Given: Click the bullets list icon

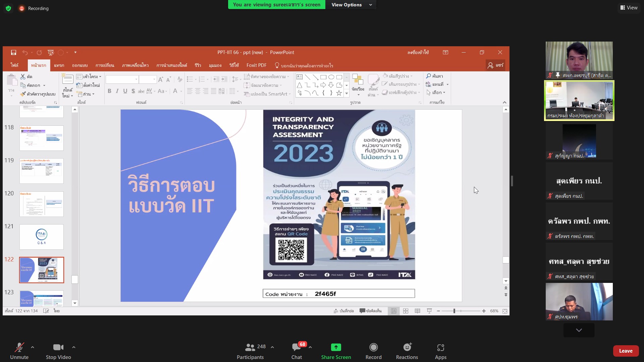Looking at the screenshot, I should tap(190, 79).
